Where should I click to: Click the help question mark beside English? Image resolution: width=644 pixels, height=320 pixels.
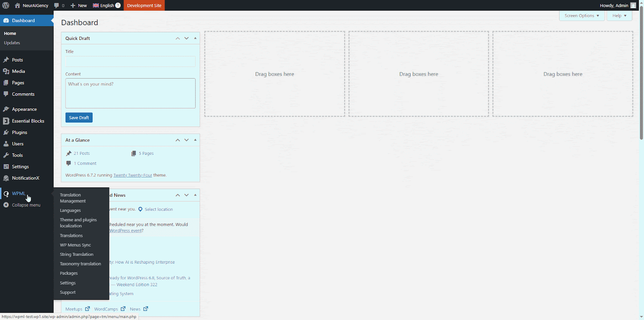tap(118, 5)
